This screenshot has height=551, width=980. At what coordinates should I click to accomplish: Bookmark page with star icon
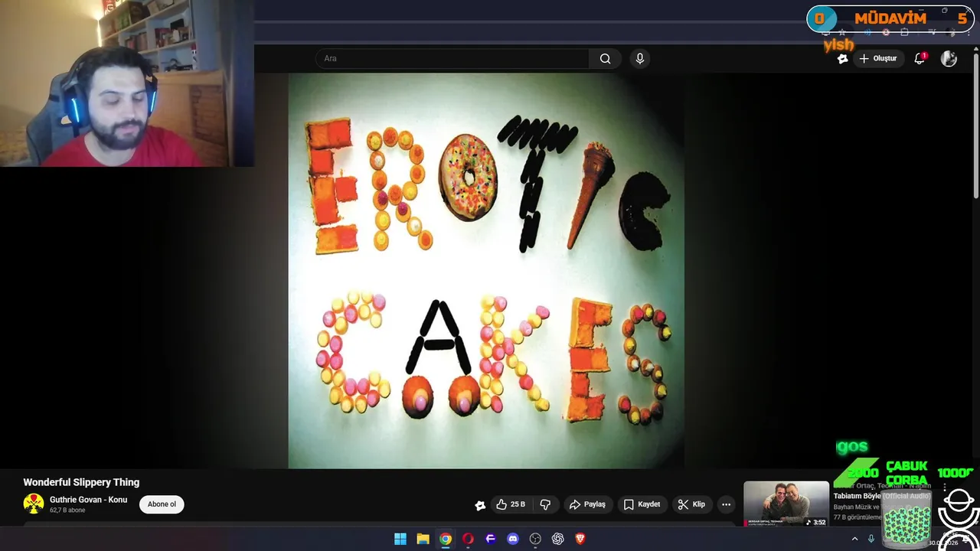tap(842, 32)
